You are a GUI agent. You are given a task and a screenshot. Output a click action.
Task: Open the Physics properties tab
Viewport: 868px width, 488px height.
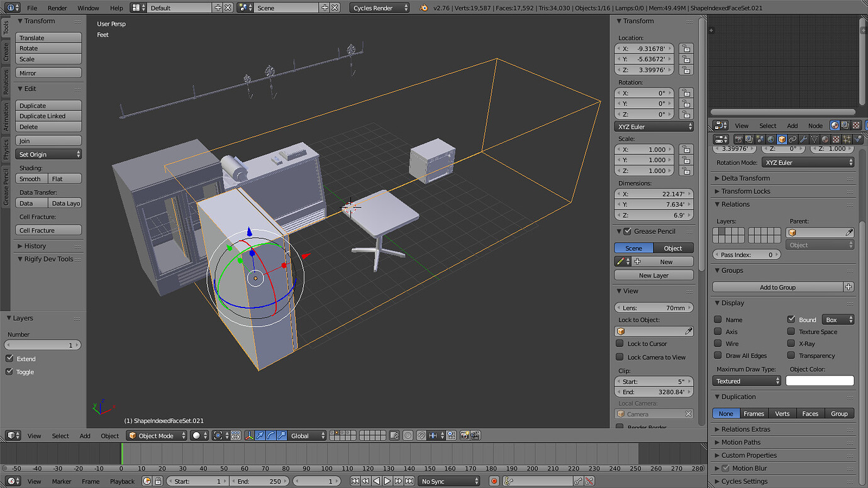coord(858,139)
